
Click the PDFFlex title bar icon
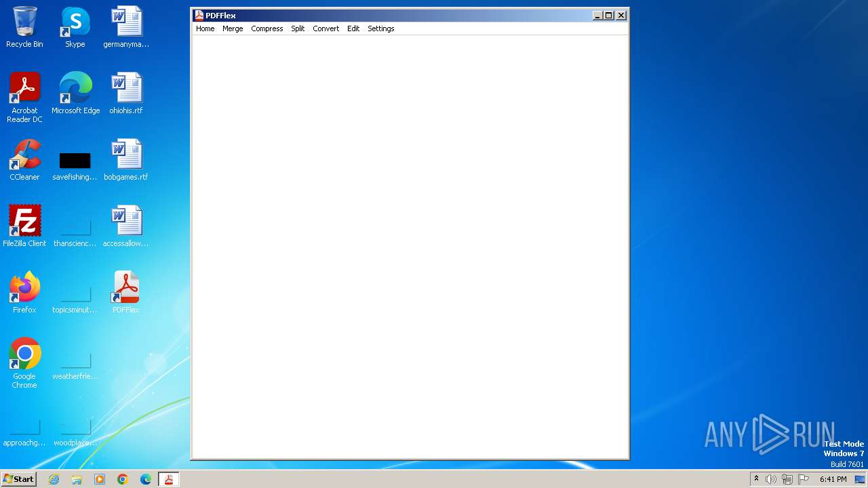coord(199,15)
